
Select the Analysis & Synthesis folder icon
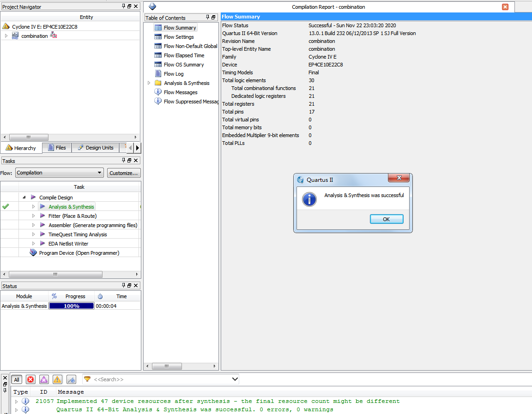pyautogui.click(x=158, y=83)
